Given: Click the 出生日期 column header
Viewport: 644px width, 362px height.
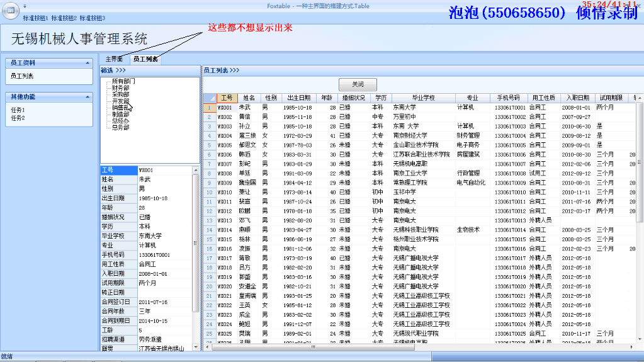Looking at the screenshot, I should point(298,98).
